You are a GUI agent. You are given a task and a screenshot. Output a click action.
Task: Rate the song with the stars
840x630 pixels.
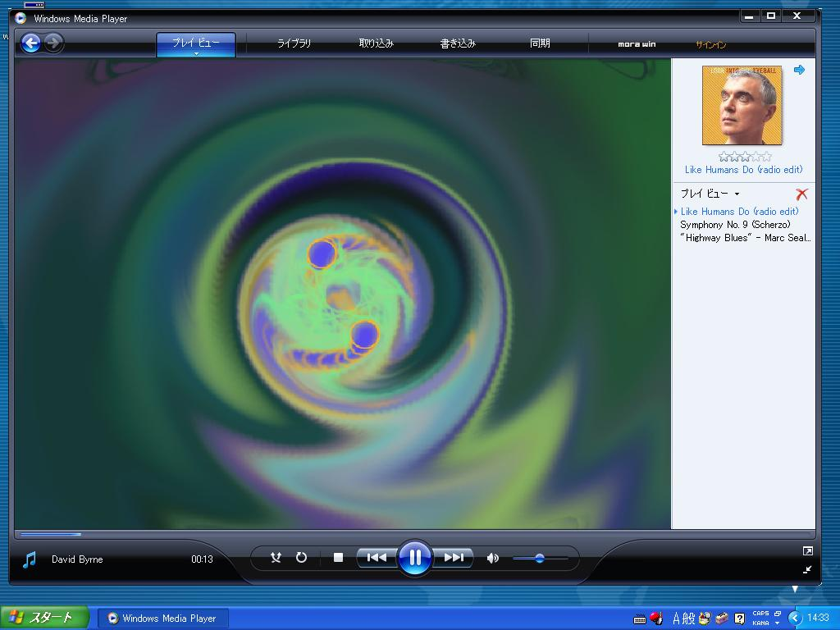click(745, 157)
